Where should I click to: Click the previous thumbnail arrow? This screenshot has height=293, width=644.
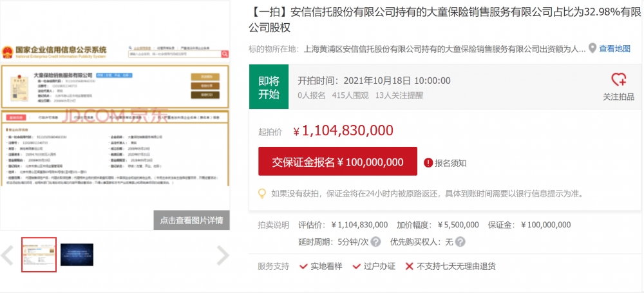click(x=7, y=255)
